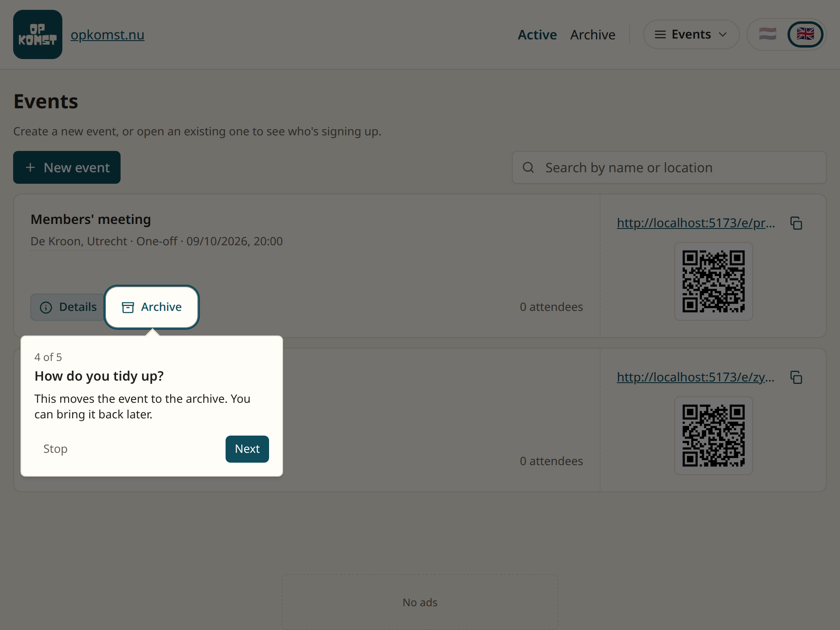Click the New event button
The height and width of the screenshot is (630, 840).
pyautogui.click(x=67, y=167)
